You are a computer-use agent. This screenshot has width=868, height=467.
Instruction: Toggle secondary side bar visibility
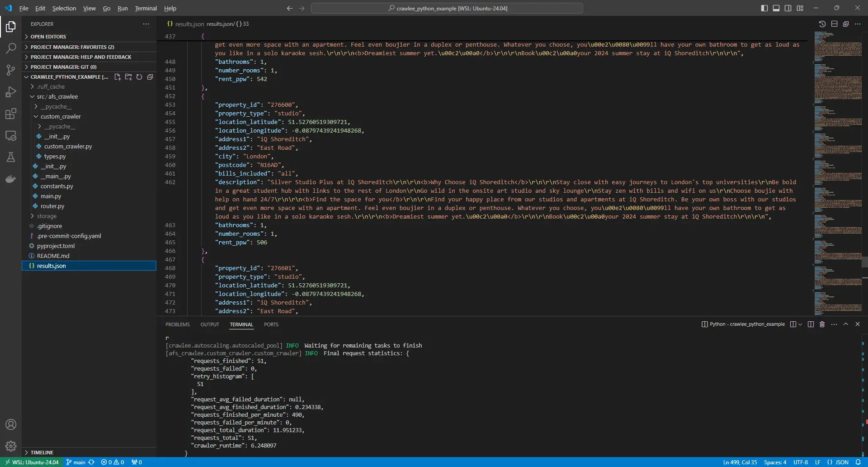click(788, 8)
